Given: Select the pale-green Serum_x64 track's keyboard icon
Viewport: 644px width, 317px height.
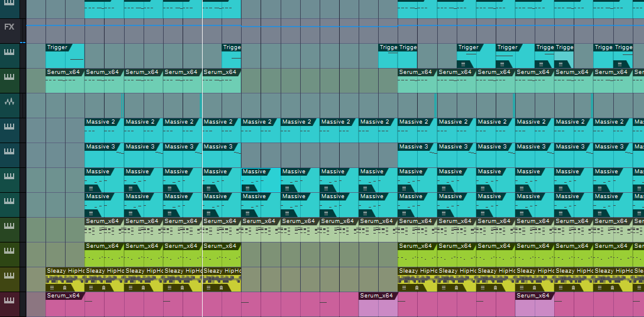Looking at the screenshot, I should click(9, 226).
